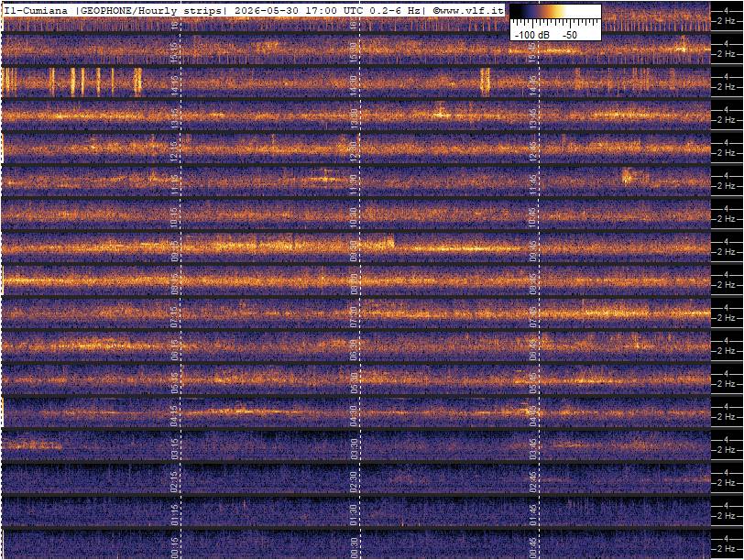Viewport: 744px width, 560px height.
Task: Click the 14:15 time marker
Action: tap(175, 85)
